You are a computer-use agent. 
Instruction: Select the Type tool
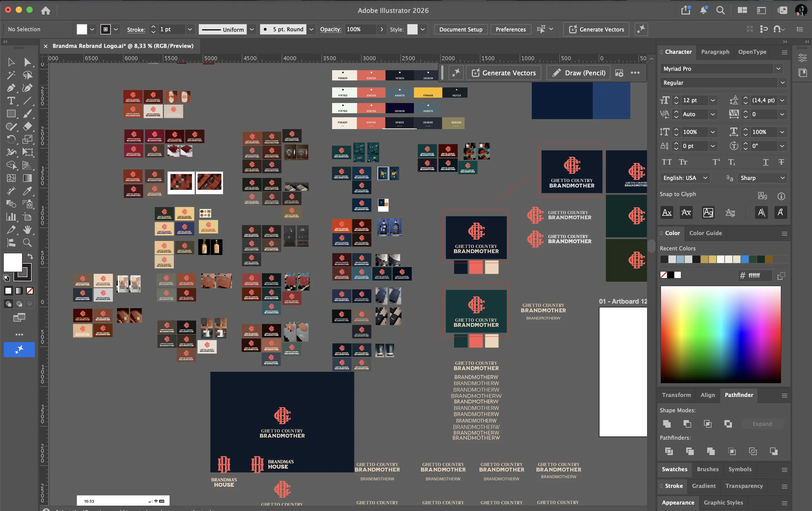pyautogui.click(x=11, y=101)
